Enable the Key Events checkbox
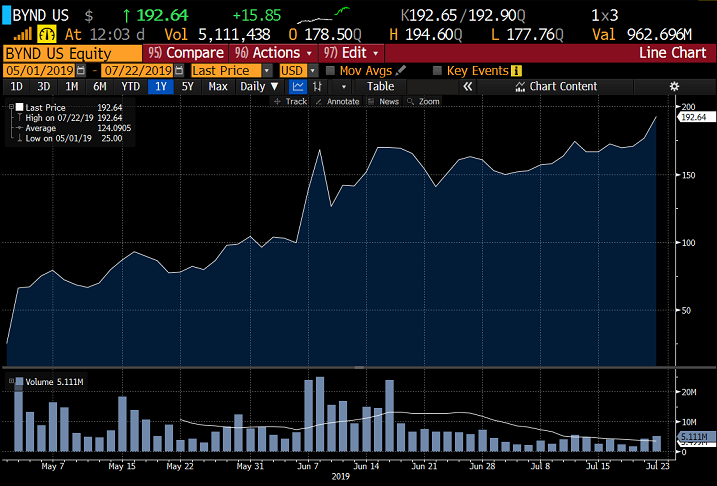The width and height of the screenshot is (717, 486). tap(437, 71)
